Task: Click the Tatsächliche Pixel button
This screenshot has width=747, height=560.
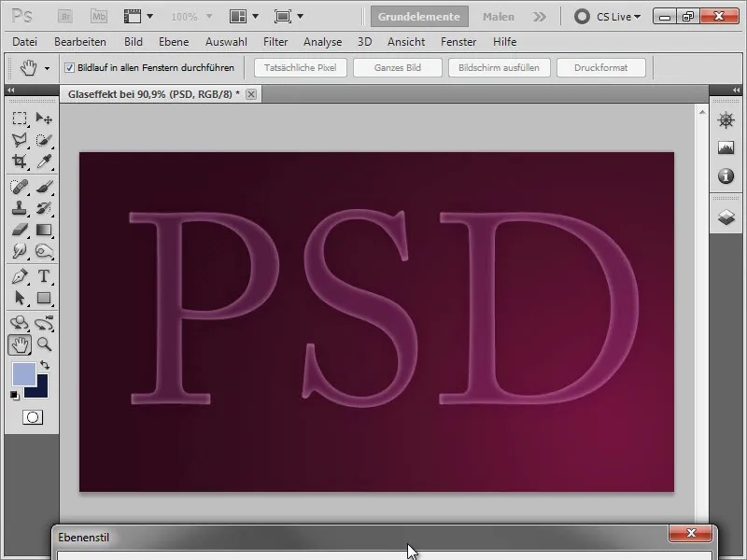Action: (300, 67)
